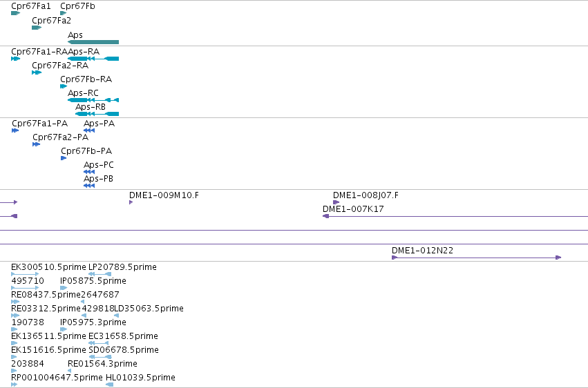The image size is (588, 388).
Task: Choose the LD35063.5prime EST label
Action: coord(149,309)
